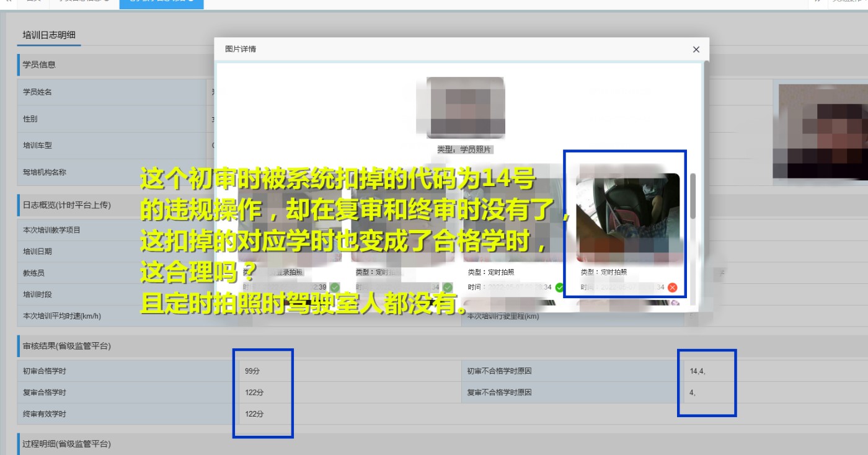The image size is (868, 455).
Task: Click the dialog's vertical scrollbar thumb
Action: 693,195
